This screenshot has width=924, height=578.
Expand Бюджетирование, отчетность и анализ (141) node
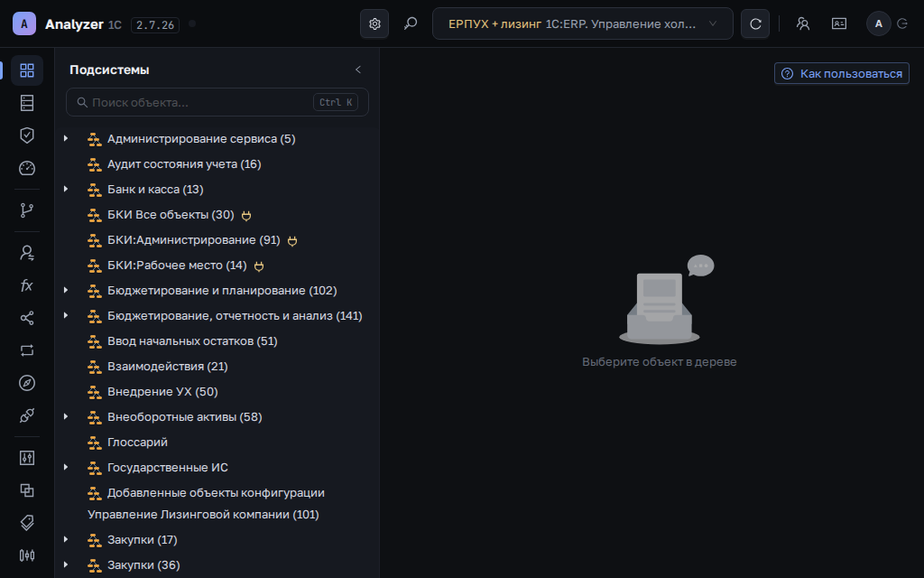click(x=66, y=315)
